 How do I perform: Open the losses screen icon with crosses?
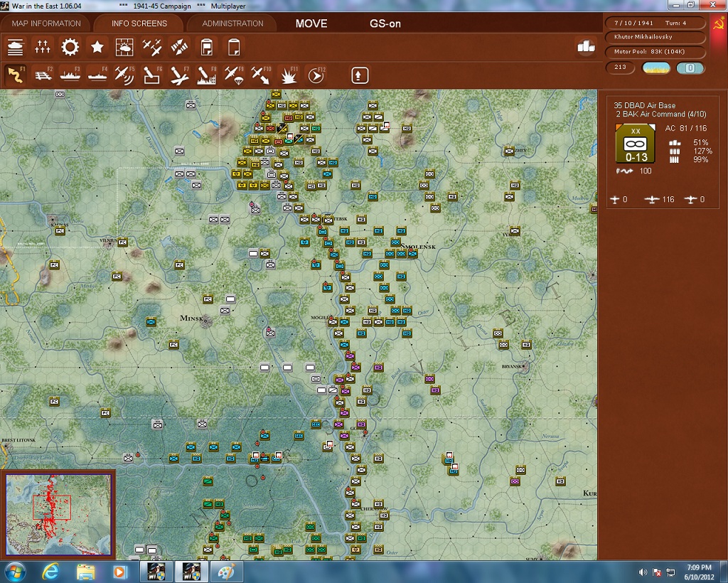tap(43, 48)
